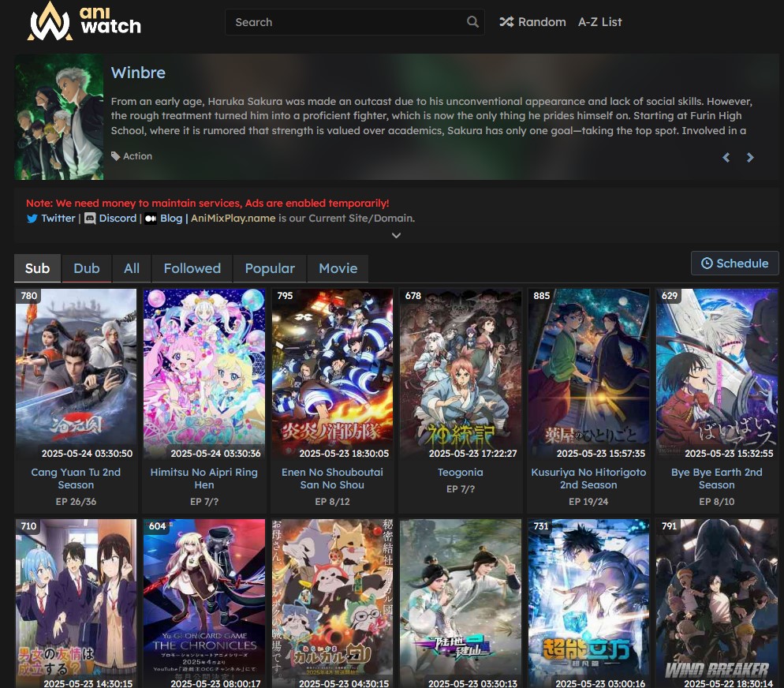The width and height of the screenshot is (784, 688).
Task: Open Cang Yuan Tu 2nd Season poster
Action: point(76,372)
